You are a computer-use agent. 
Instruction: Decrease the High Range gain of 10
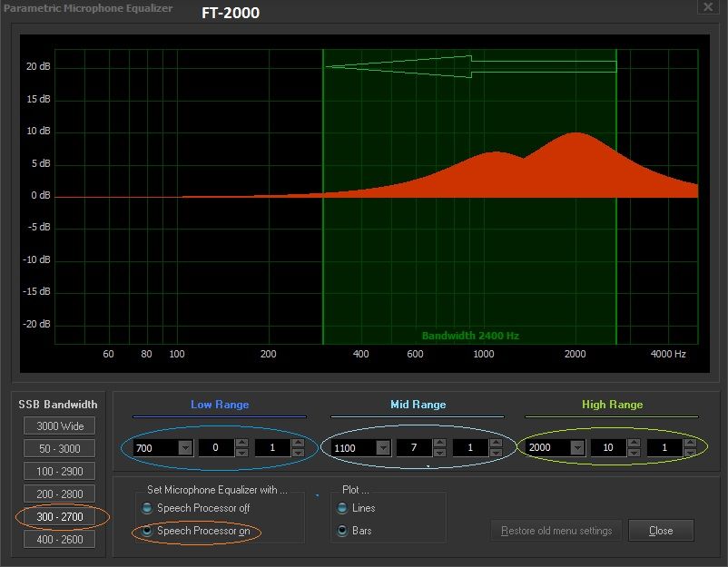click(x=634, y=453)
